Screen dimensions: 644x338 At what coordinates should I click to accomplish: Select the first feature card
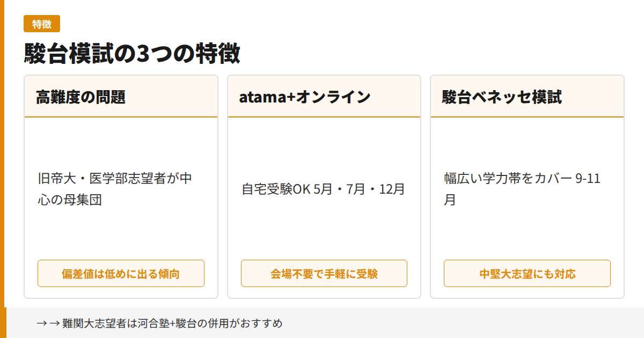[x=121, y=185]
